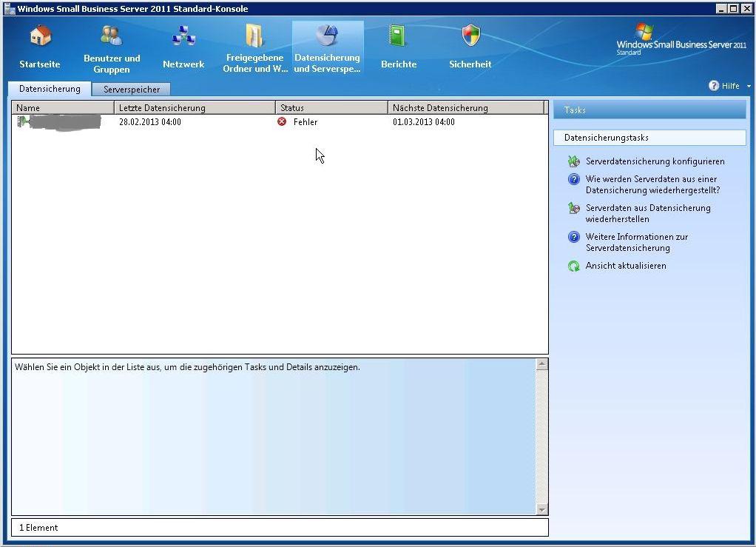The height and width of the screenshot is (547, 756).
Task: Click help icon beside Weitere Informationen
Action: (573, 237)
